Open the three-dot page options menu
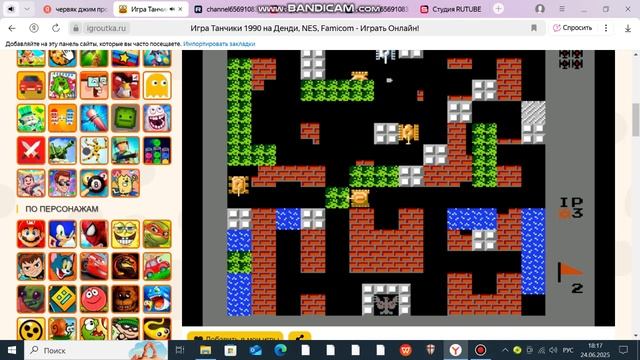Image resolution: width=640 pixels, height=360 pixels. point(606,28)
